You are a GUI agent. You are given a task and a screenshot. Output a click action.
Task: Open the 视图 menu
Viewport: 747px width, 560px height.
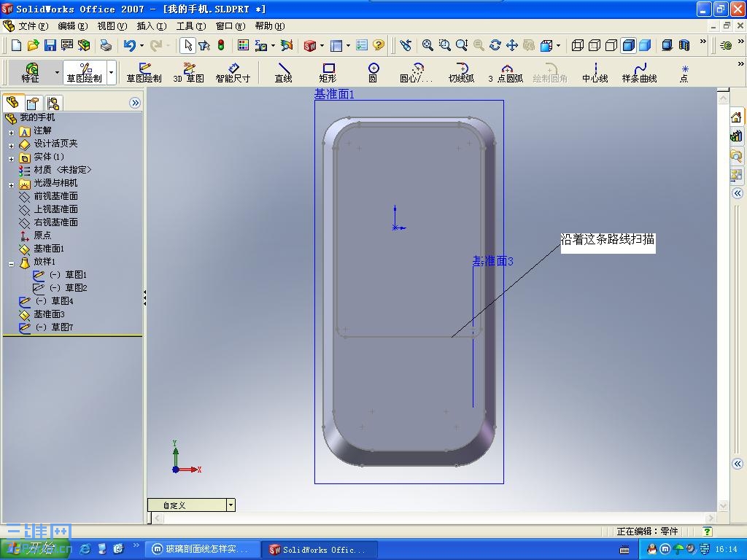pos(112,26)
